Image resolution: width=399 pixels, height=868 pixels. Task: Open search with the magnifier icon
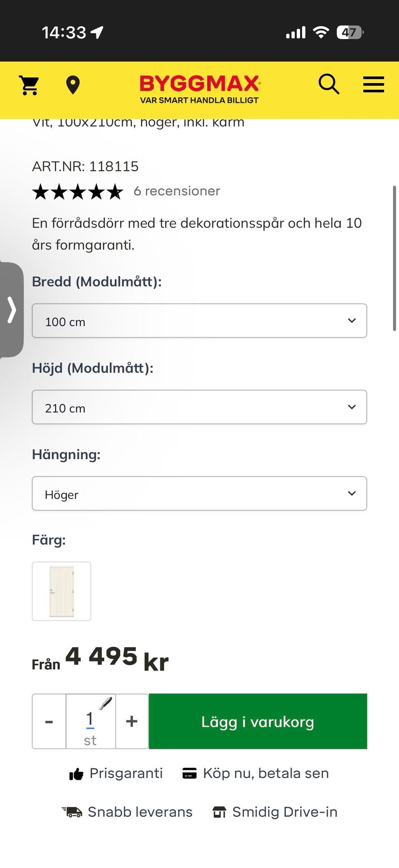point(329,84)
